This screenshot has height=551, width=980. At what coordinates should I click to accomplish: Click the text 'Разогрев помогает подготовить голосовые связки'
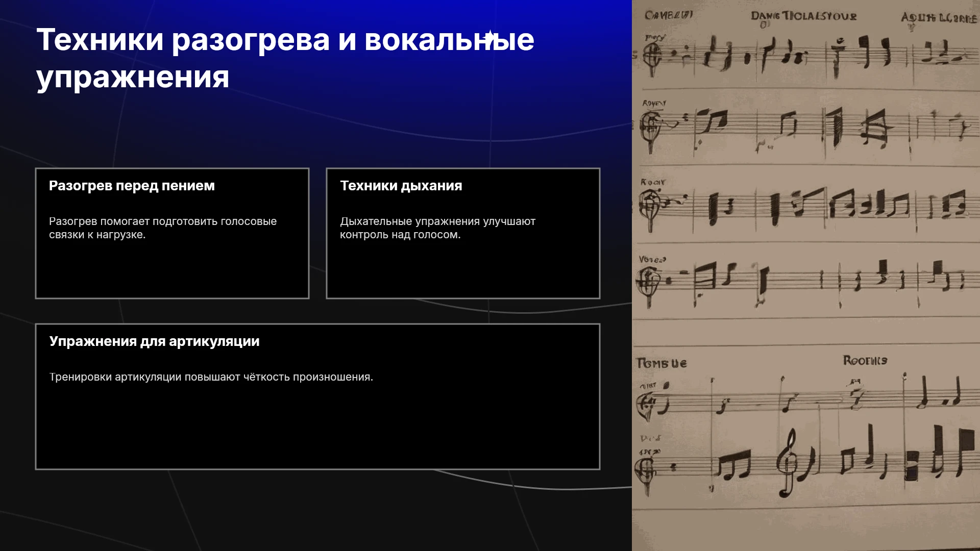click(x=163, y=228)
